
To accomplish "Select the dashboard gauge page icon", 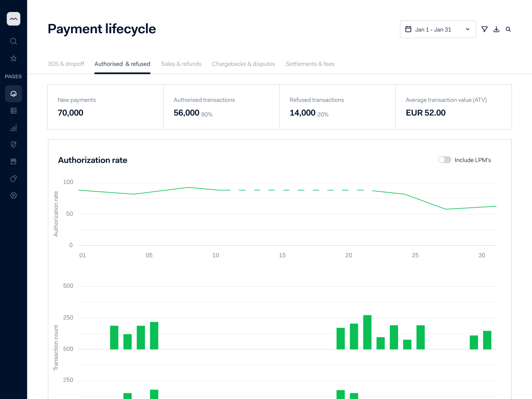I will point(13,94).
